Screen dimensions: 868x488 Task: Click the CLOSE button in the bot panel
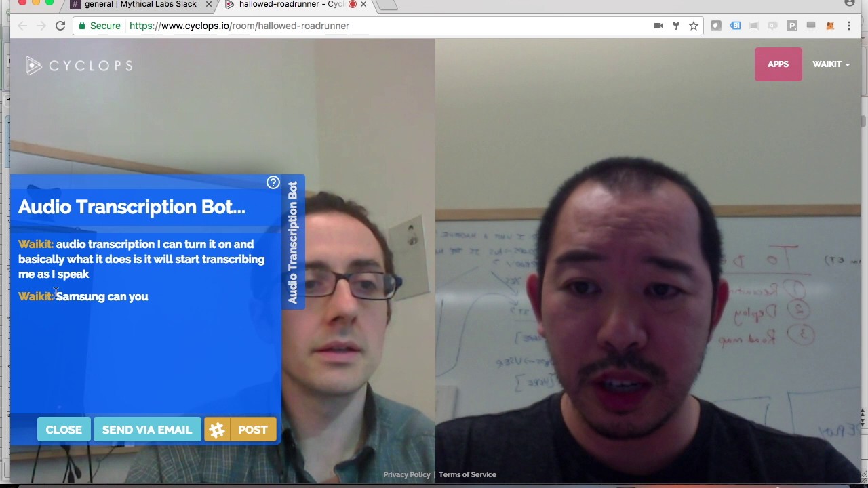click(x=64, y=430)
